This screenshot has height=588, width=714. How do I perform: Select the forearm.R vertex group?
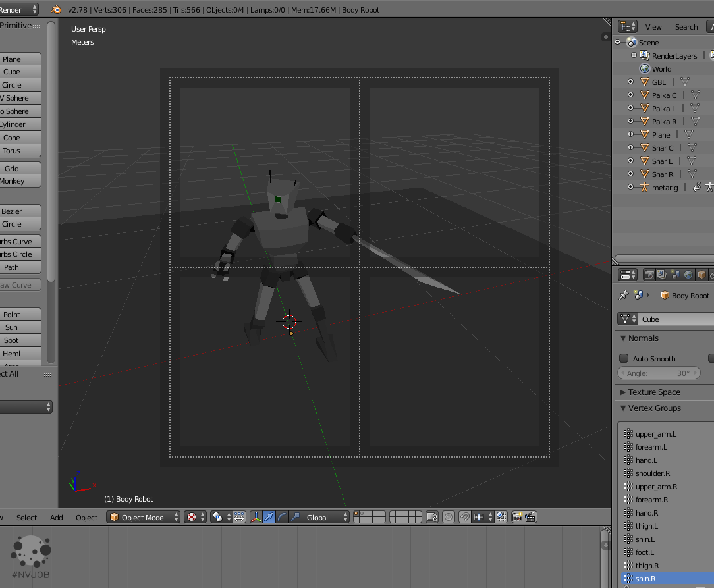(x=651, y=500)
